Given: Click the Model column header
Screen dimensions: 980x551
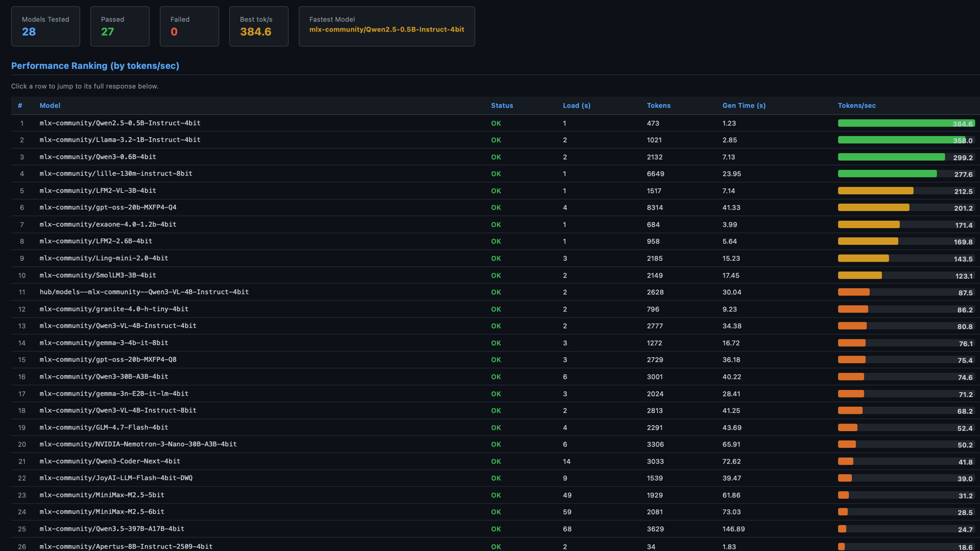Looking at the screenshot, I should (50, 106).
